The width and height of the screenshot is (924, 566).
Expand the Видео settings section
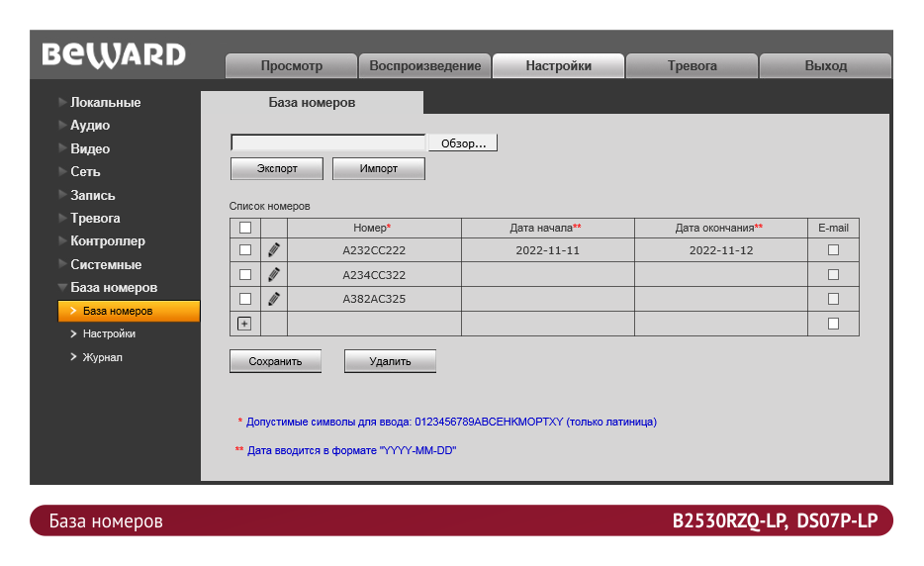[x=90, y=148]
